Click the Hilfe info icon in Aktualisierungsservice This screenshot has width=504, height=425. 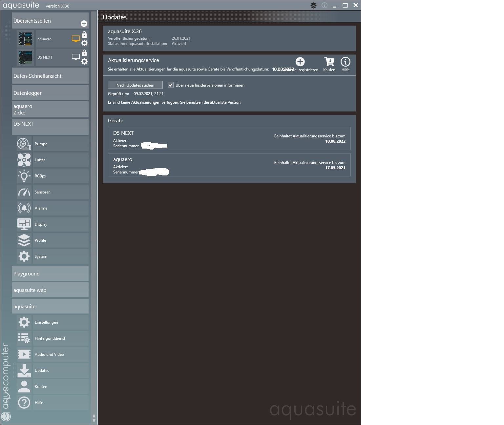[x=346, y=62]
